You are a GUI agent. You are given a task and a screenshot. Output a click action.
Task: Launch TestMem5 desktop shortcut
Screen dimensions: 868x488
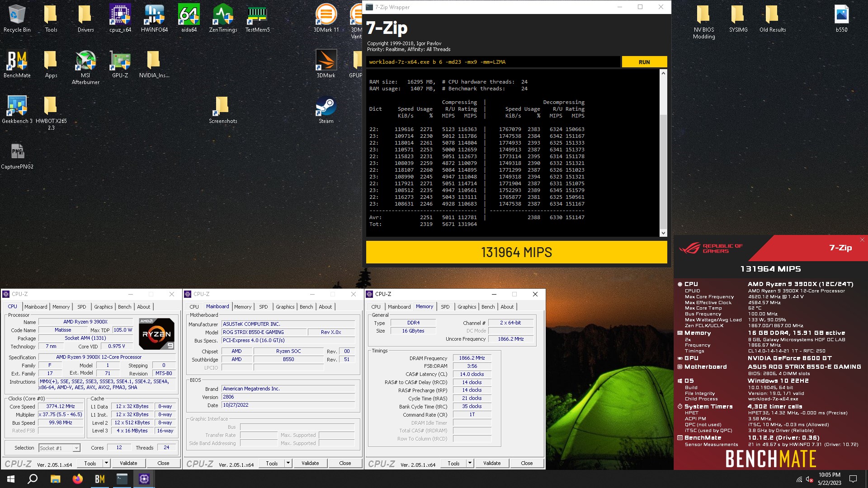pos(257,19)
